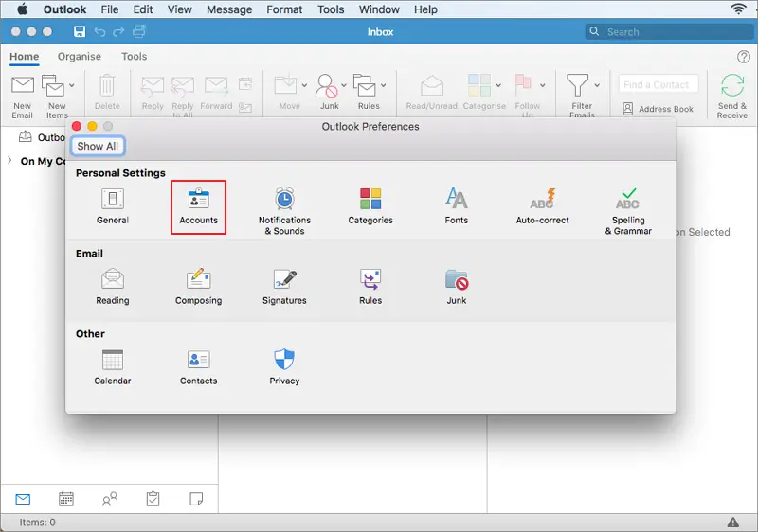The height and width of the screenshot is (532, 758).
Task: Switch to Tasks view at bottom
Action: (x=153, y=499)
